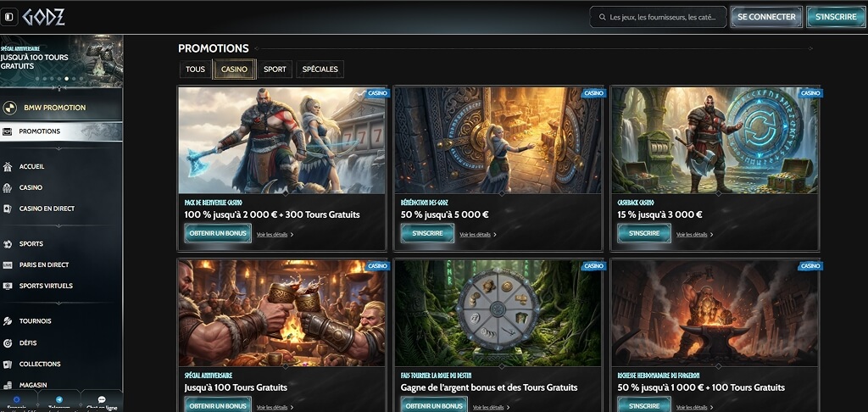Select the SPÉCIALES promotions tab
Image resolution: width=868 pixels, height=412 pixels.
pyautogui.click(x=320, y=70)
